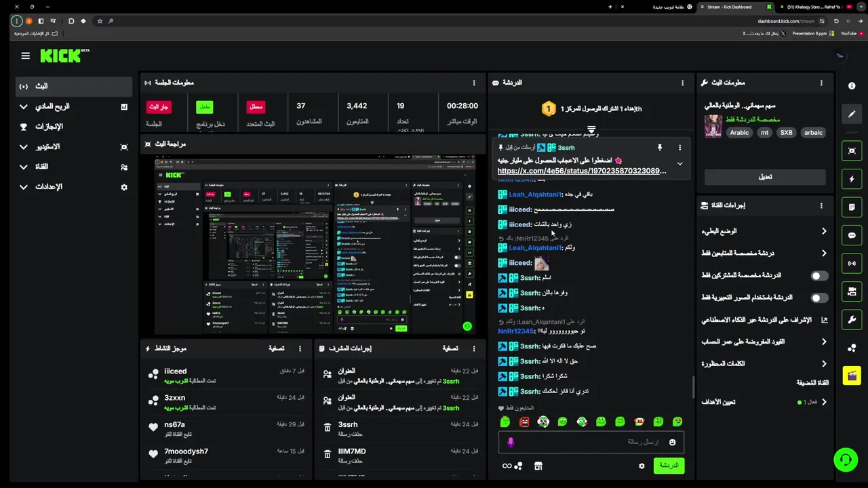Click the stream preview capture icon in right rail
The image size is (868, 488).
pos(852,150)
